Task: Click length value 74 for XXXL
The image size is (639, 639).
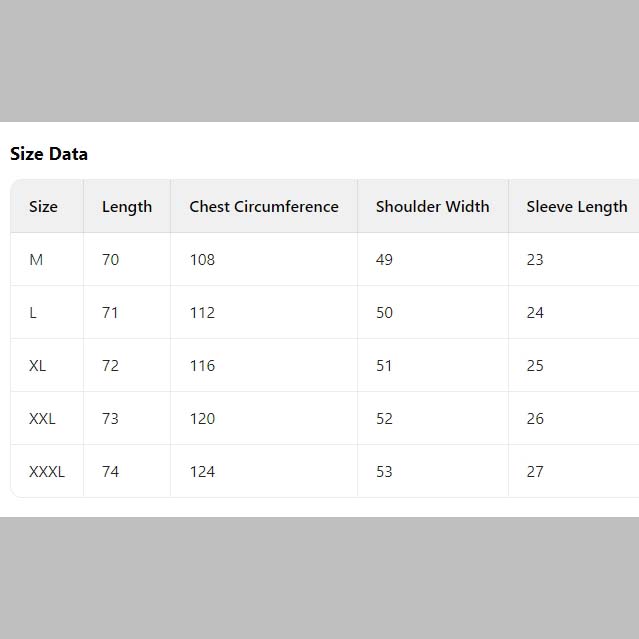Action: (110, 472)
